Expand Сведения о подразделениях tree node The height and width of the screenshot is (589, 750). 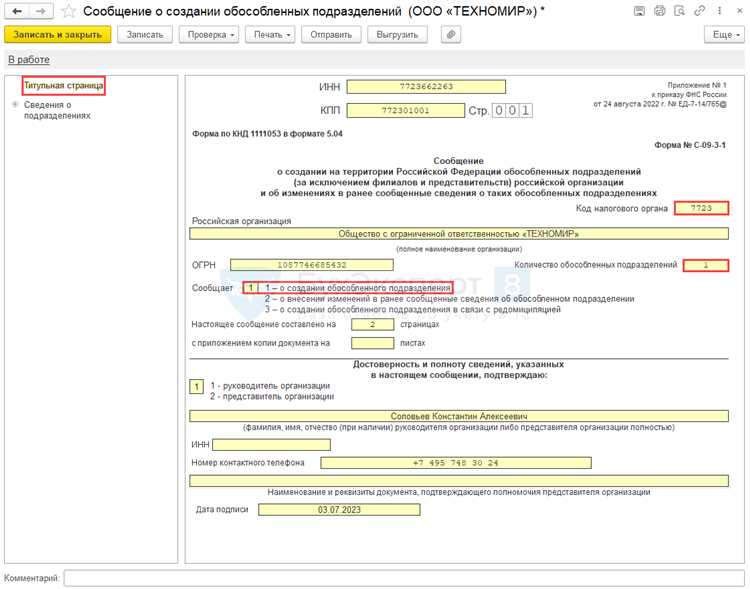pos(14,104)
